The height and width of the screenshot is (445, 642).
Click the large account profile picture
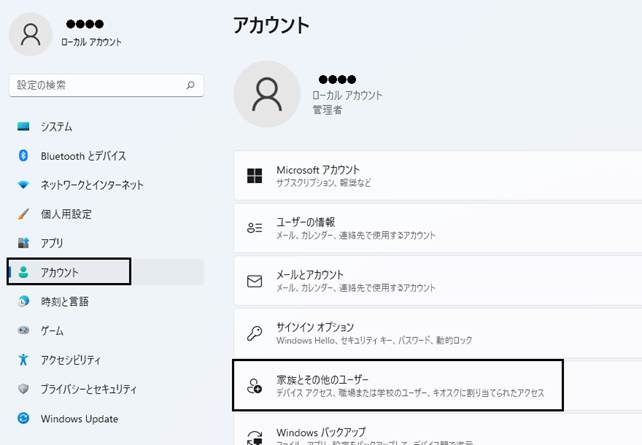pyautogui.click(x=267, y=94)
